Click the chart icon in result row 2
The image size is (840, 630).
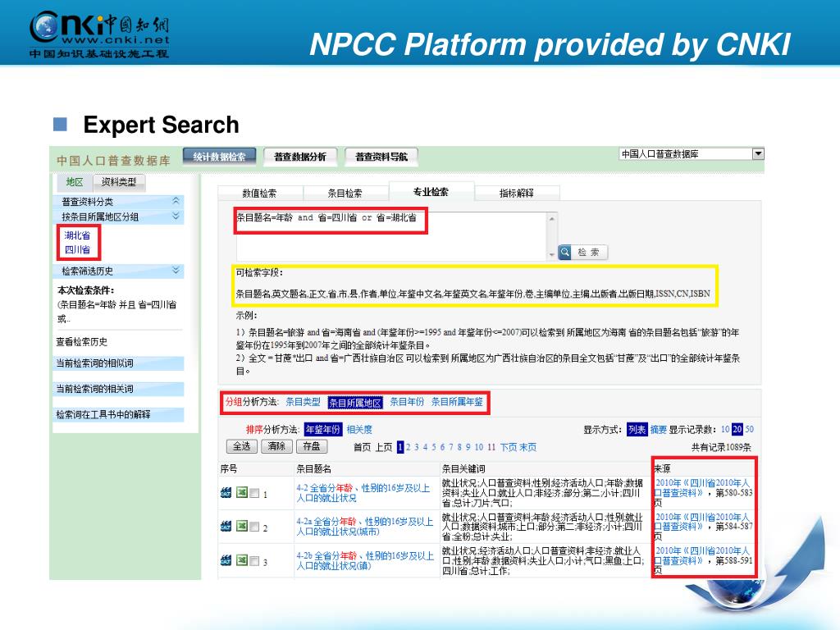tap(226, 527)
